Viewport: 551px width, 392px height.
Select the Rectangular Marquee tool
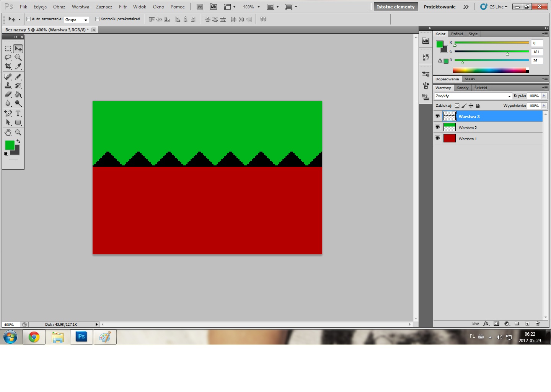8,49
